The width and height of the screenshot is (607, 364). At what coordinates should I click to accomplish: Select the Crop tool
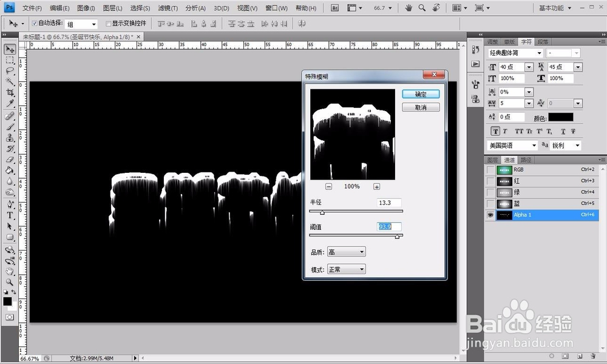point(10,92)
